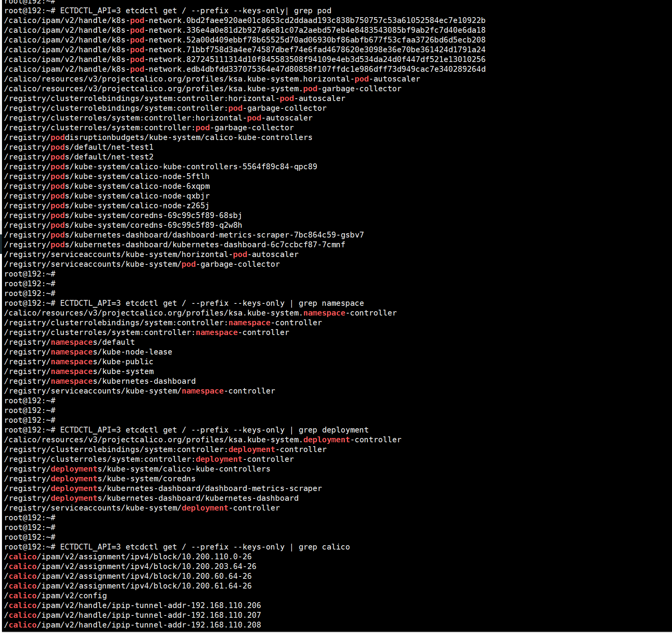The height and width of the screenshot is (633, 672).
Task: Click the handle "ipip-tunnel-addr-192.168.110.207"
Action: [133, 615]
